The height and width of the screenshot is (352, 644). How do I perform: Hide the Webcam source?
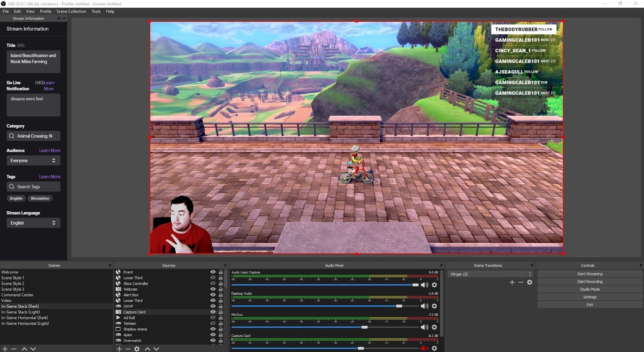click(x=213, y=289)
